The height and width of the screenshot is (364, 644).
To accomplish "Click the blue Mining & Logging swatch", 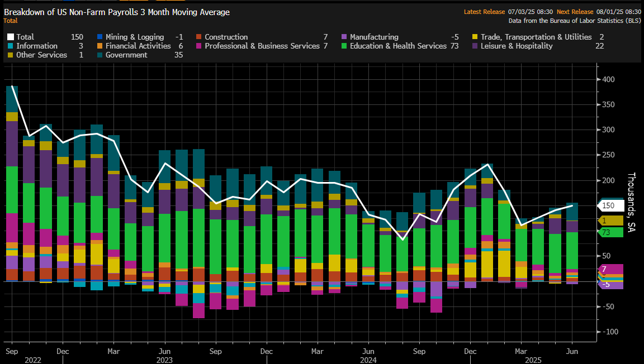I will coord(100,37).
